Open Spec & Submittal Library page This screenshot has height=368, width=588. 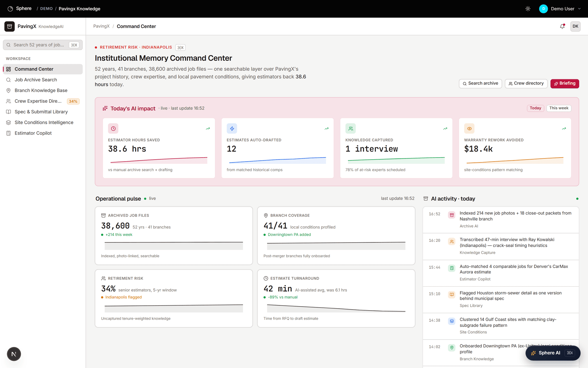[x=43, y=112]
